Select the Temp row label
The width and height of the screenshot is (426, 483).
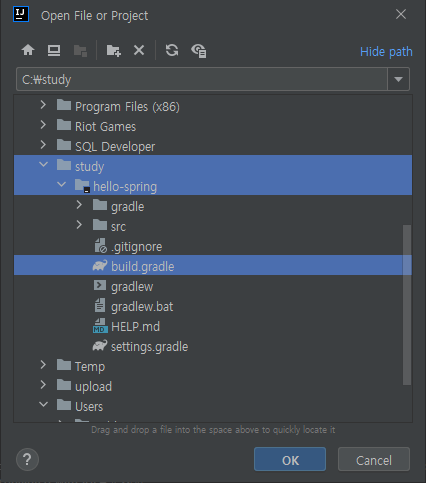90,367
